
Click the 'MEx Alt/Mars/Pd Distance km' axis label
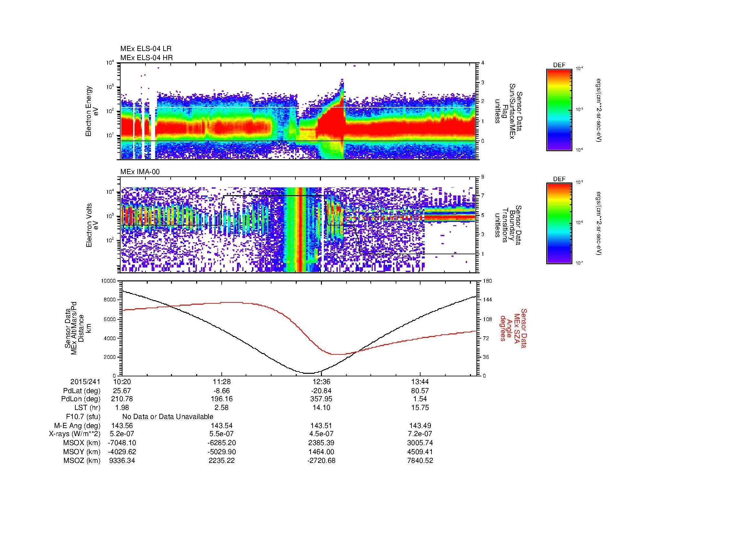point(77,328)
